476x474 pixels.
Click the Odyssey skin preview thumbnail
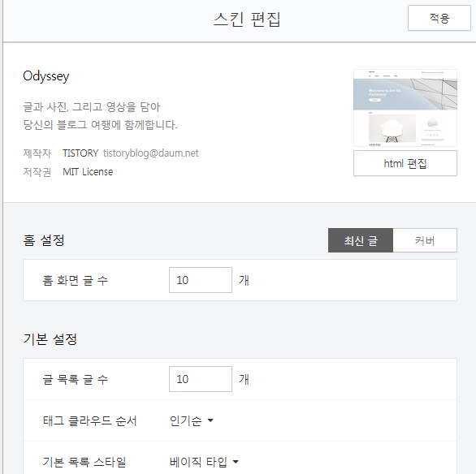tap(405, 108)
